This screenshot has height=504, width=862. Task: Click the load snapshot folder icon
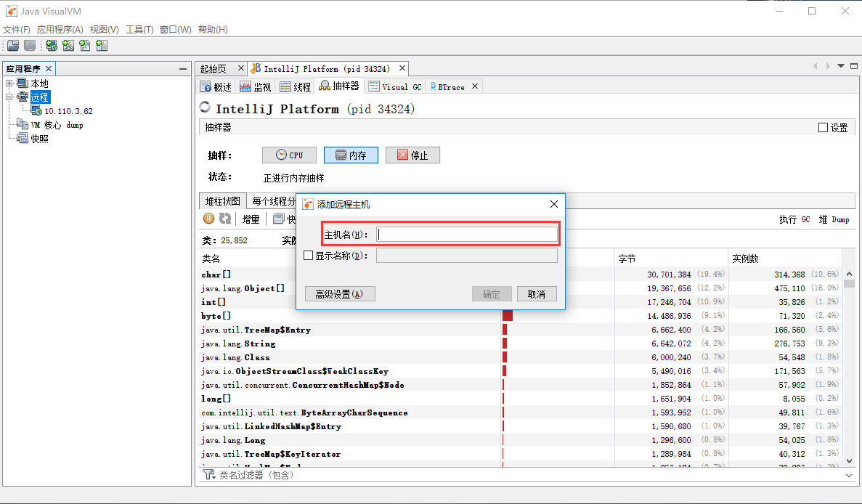[x=12, y=45]
